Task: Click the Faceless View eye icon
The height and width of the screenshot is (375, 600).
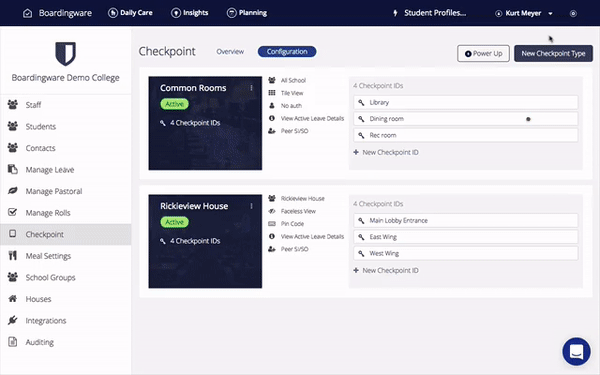Action: tap(272, 211)
